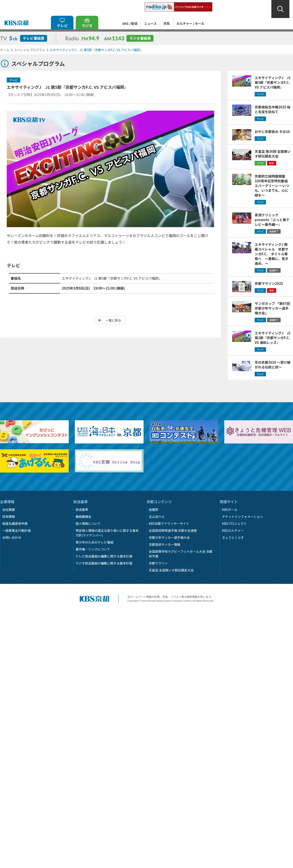This screenshot has height=868, width=293.
Task: Open 京都マラソン footer link
Action: pos(158,563)
